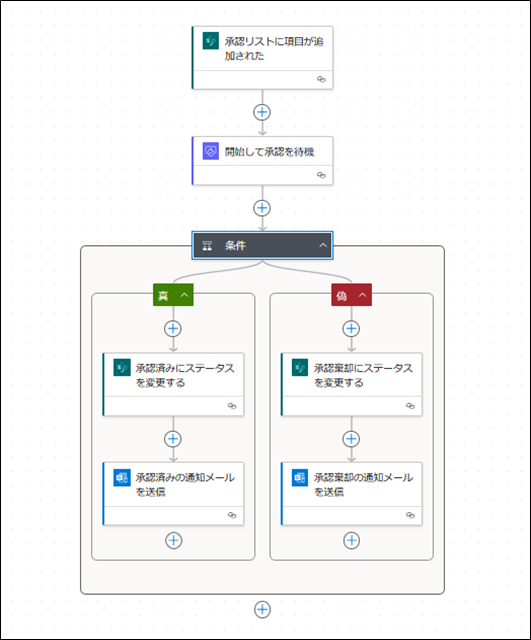Screen dimensions: 531x640
Task: Collapse the 条件 block with its chevron
Action: pos(323,245)
